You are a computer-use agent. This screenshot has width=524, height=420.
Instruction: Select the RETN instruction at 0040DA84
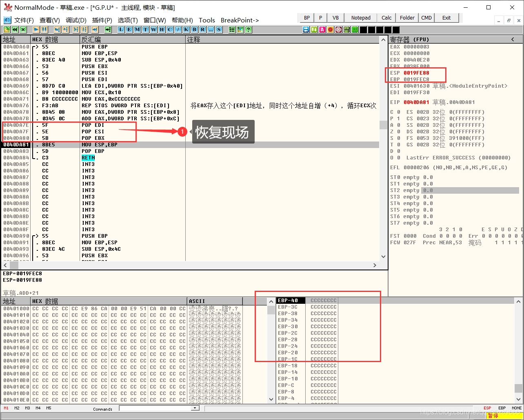point(88,158)
